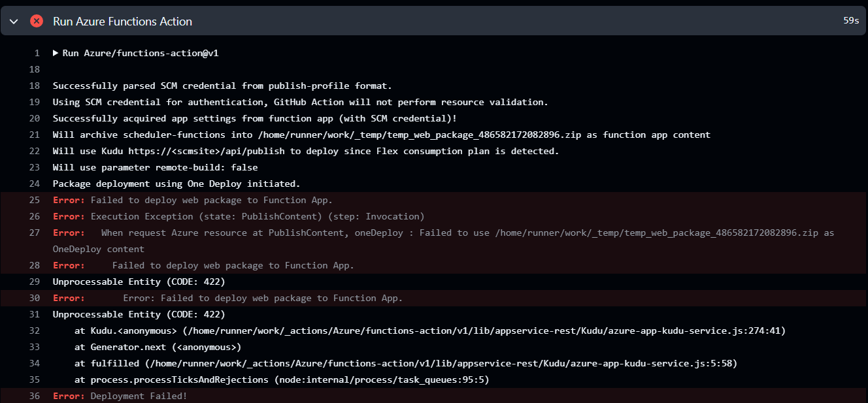
Task: Click line number 18
Action: pyautogui.click(x=34, y=86)
